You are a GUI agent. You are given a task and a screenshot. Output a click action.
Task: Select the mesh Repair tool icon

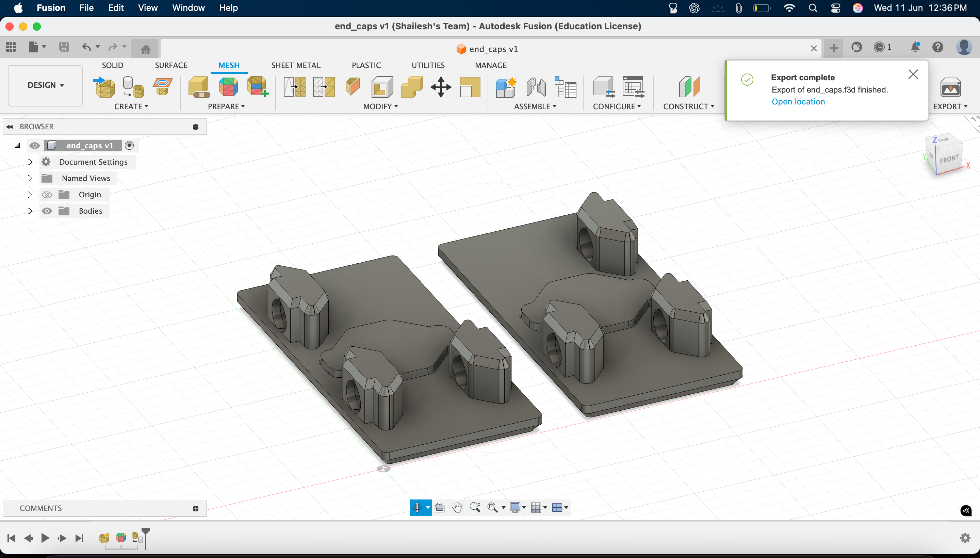pos(198,87)
